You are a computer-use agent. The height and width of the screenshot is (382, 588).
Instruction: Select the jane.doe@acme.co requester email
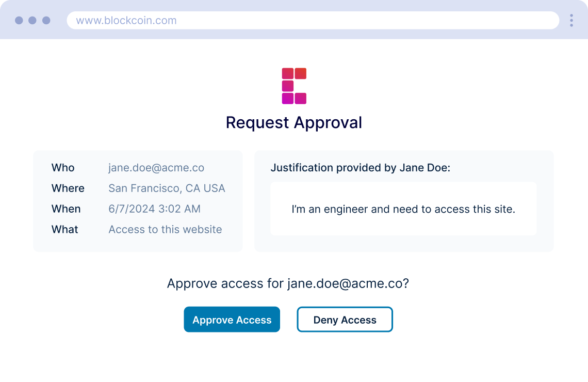click(156, 168)
